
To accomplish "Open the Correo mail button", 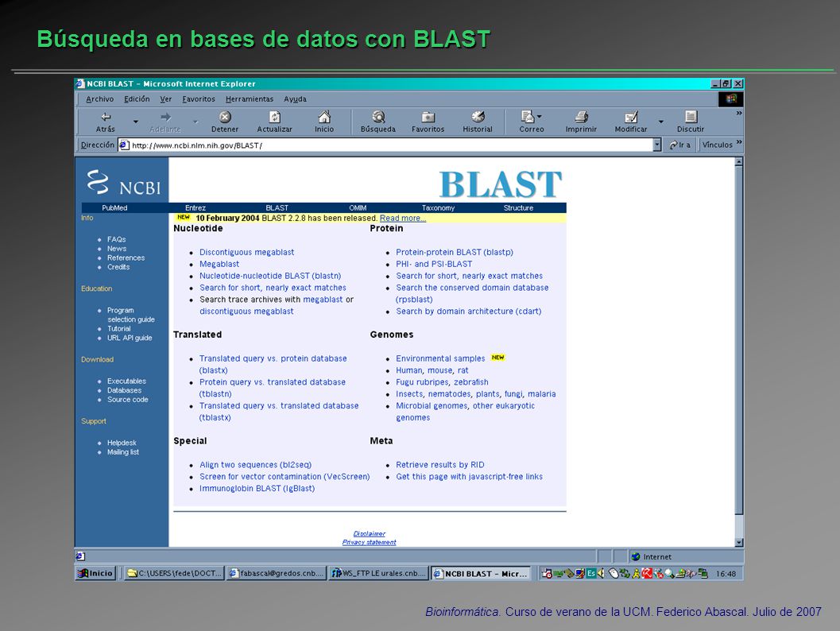I will point(532,122).
